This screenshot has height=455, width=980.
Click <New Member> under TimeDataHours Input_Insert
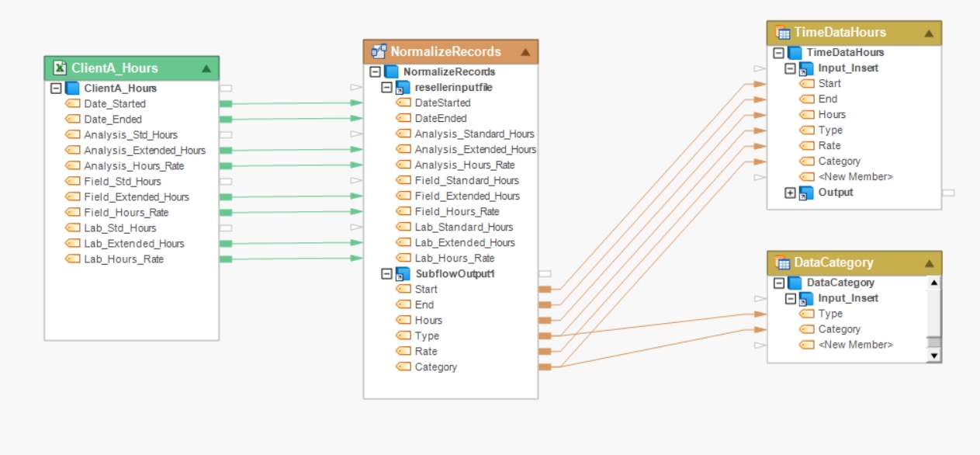point(856,176)
